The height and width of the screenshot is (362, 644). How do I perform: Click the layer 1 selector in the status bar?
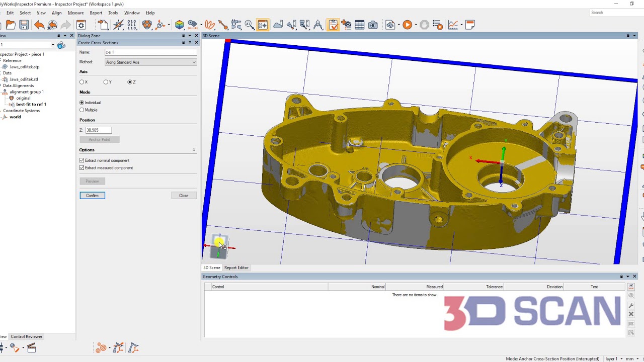click(612, 359)
